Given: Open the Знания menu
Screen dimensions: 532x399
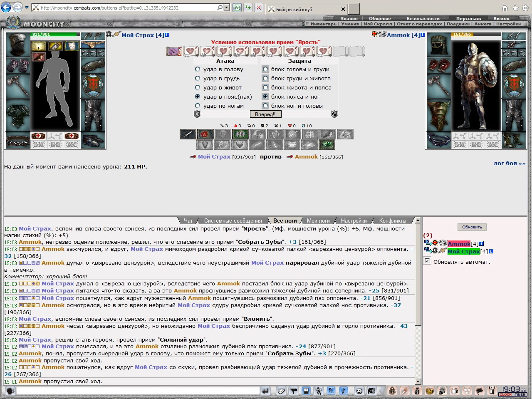Looking at the screenshot, I should pos(349,18).
